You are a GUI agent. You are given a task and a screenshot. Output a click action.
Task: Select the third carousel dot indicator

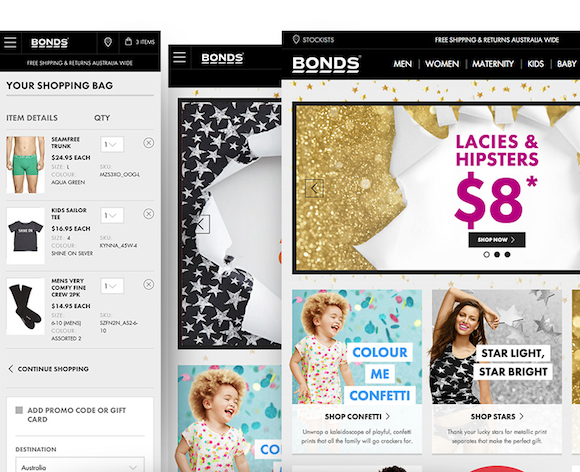point(508,254)
